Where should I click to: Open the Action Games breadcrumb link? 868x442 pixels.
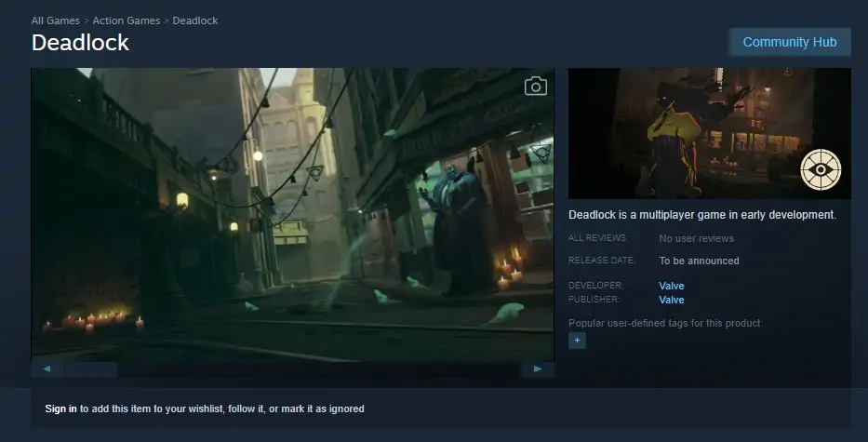pyautogui.click(x=127, y=20)
